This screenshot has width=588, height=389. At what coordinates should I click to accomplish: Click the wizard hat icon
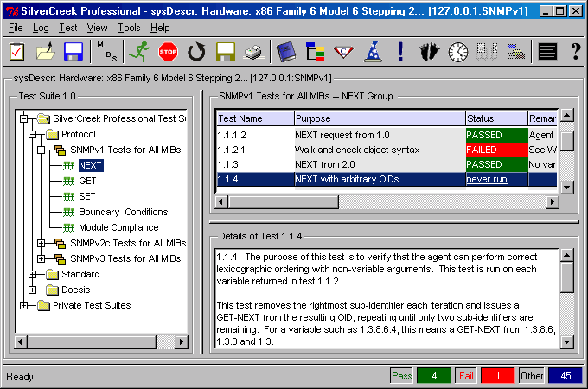point(374,51)
